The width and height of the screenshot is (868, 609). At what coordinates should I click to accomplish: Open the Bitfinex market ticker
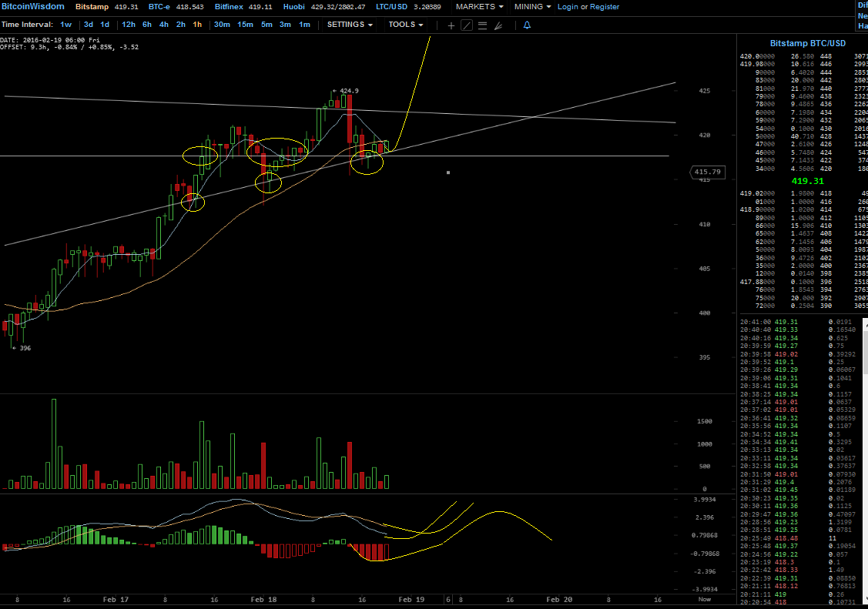click(x=243, y=7)
